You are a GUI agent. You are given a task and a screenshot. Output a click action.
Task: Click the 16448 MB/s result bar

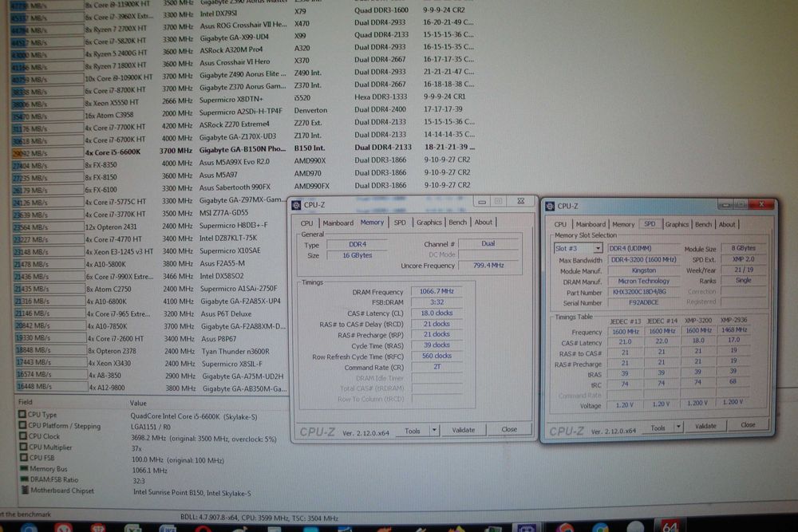(x=51, y=387)
